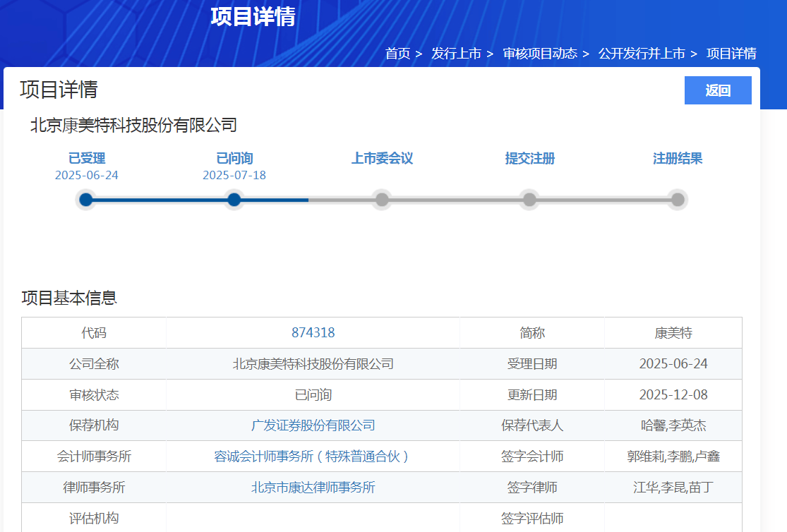787x532 pixels.
Task: Go to 发行上市 breadcrumb
Action: tap(456, 54)
